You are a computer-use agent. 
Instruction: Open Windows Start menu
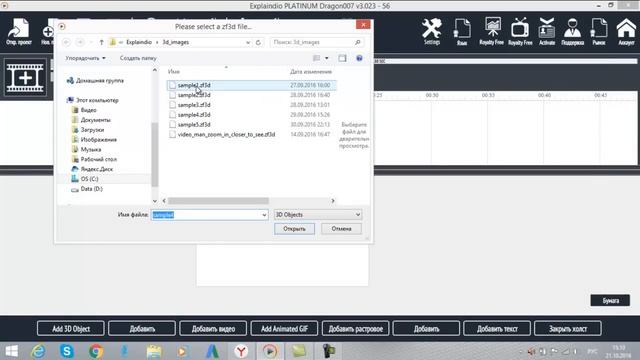pyautogui.click(x=12, y=351)
